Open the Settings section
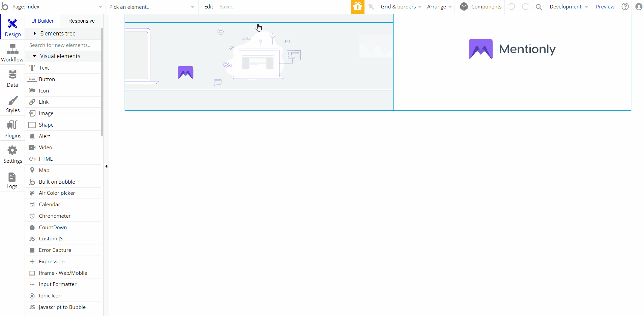 pyautogui.click(x=12, y=154)
